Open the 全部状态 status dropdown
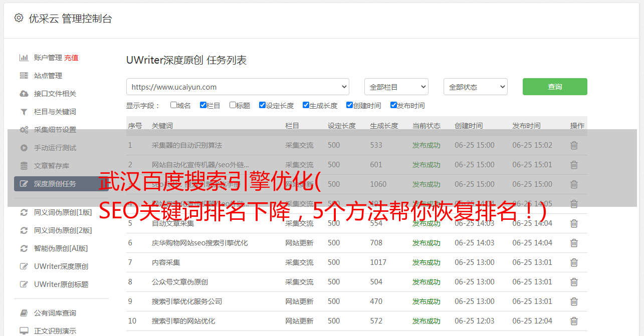This screenshot has width=644, height=336. click(475, 87)
